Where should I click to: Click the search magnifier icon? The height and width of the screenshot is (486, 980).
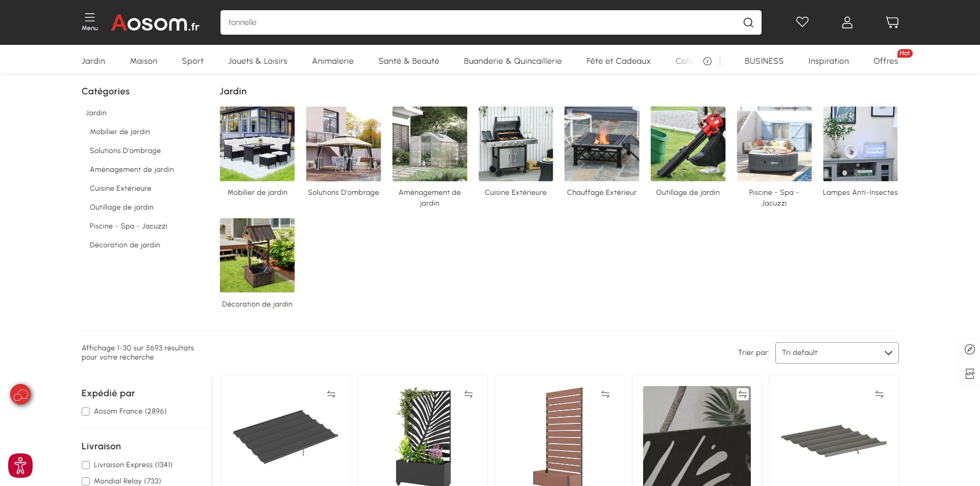point(748,22)
